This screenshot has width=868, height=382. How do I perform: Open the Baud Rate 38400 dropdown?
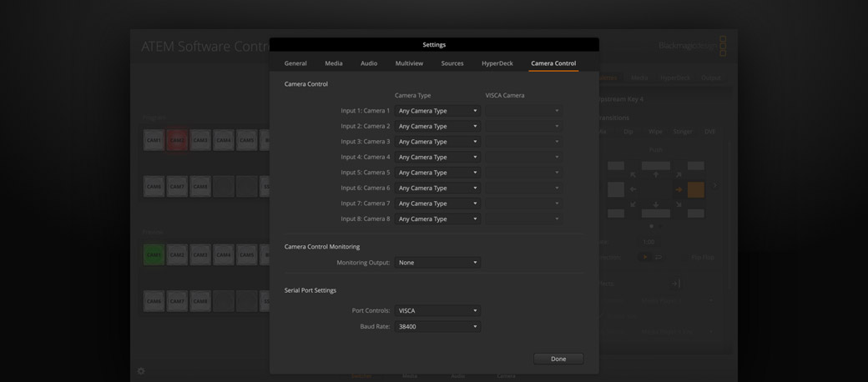(x=437, y=327)
